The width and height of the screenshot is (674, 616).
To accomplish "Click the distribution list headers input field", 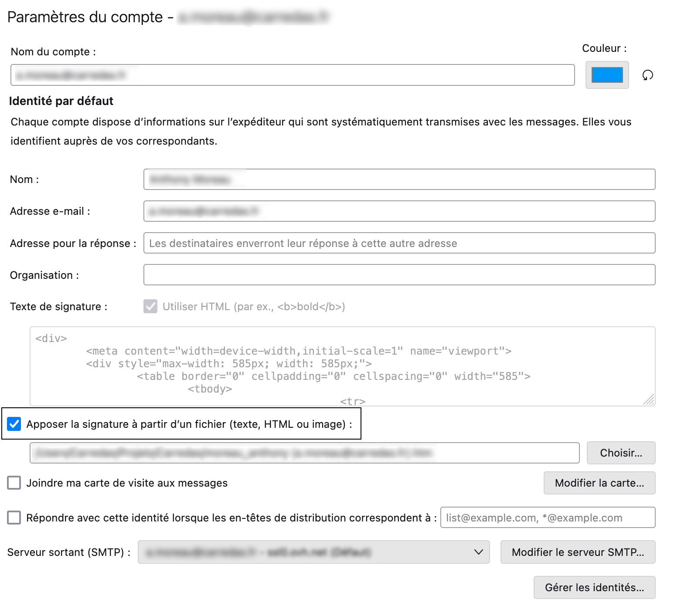I will tap(547, 518).
